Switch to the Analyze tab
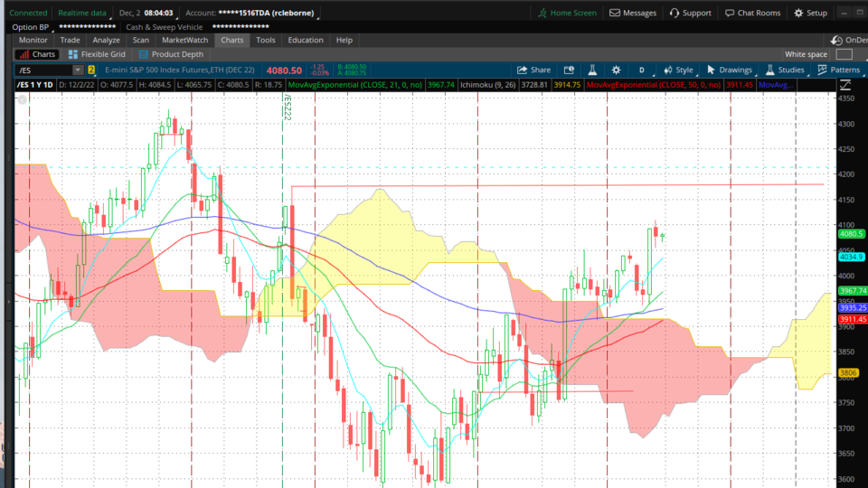Screen dimensions: 868x488 pyautogui.click(x=107, y=40)
